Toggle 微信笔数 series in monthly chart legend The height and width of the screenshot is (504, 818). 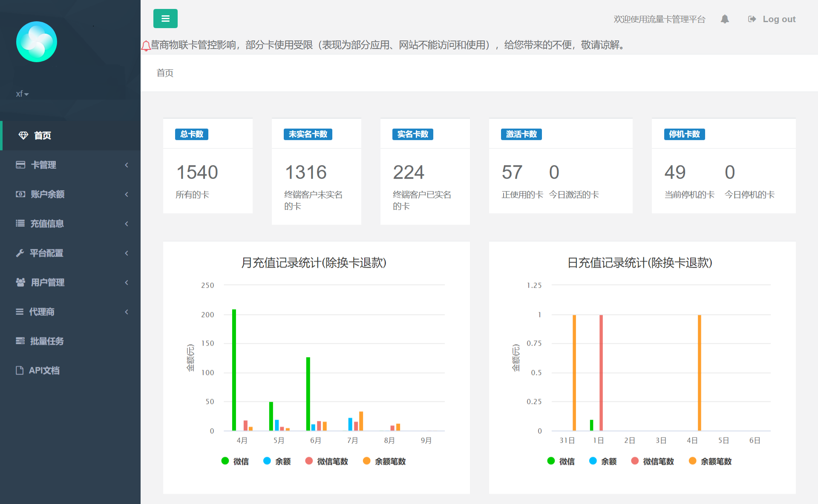[309, 461]
